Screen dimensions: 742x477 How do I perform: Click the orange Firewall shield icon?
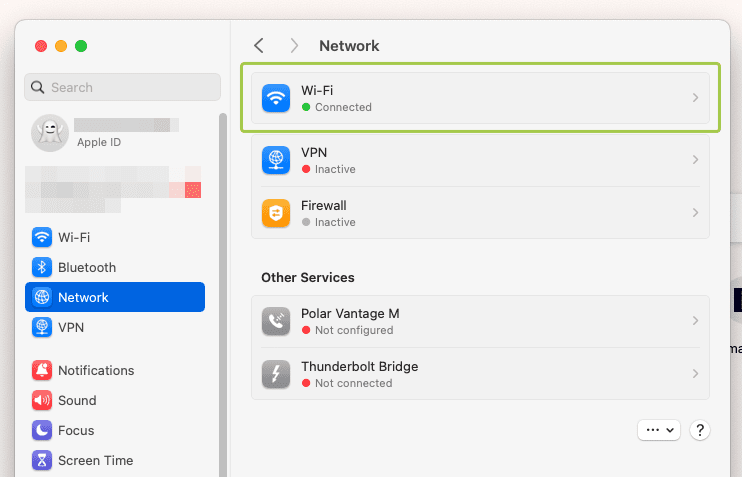[x=276, y=213]
